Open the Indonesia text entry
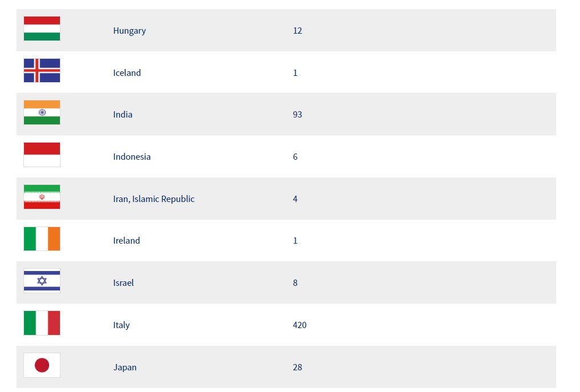Viewport: 580px width, 392px height. 132,157
